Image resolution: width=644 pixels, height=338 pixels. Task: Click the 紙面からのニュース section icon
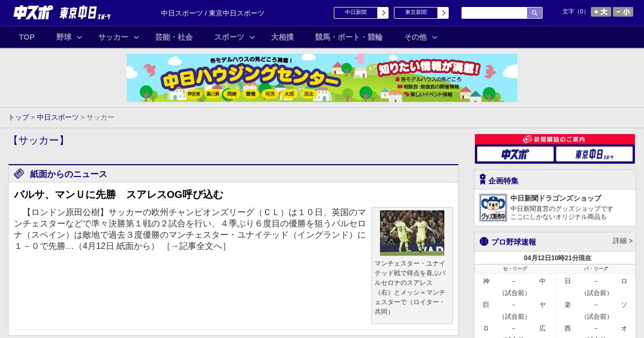coord(19,174)
